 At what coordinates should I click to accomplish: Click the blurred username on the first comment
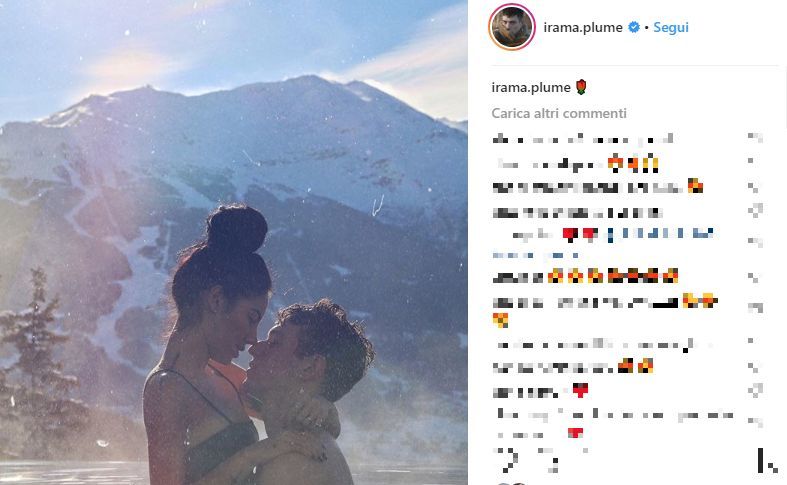[x=510, y=139]
